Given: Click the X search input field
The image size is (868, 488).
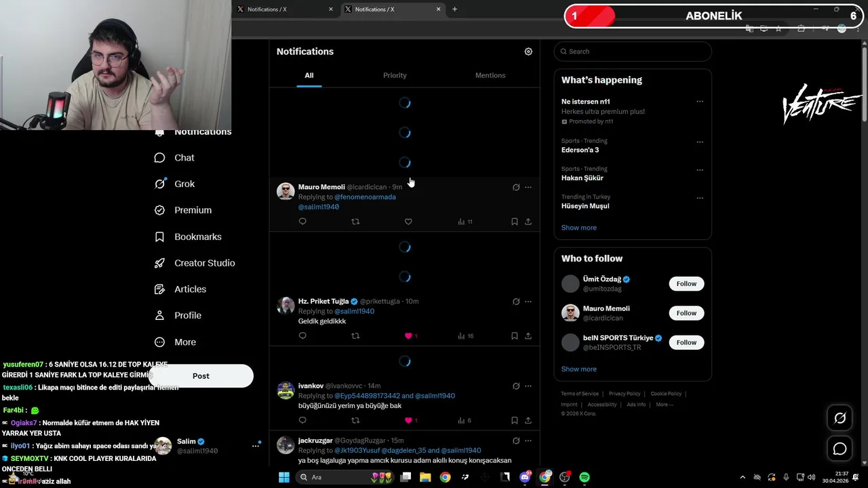Looking at the screenshot, I should (x=633, y=52).
